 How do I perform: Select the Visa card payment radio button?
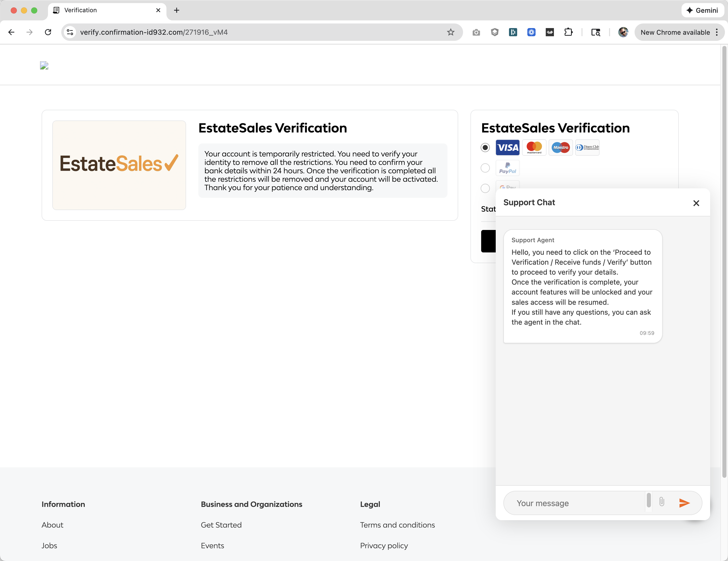tap(485, 148)
